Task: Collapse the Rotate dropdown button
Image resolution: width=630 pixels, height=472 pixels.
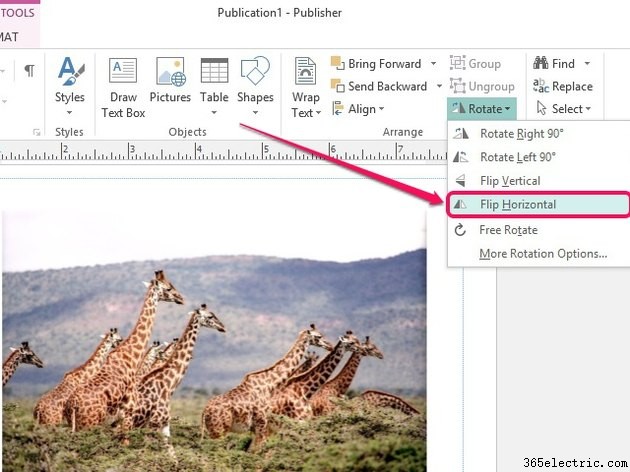Action: pos(481,108)
